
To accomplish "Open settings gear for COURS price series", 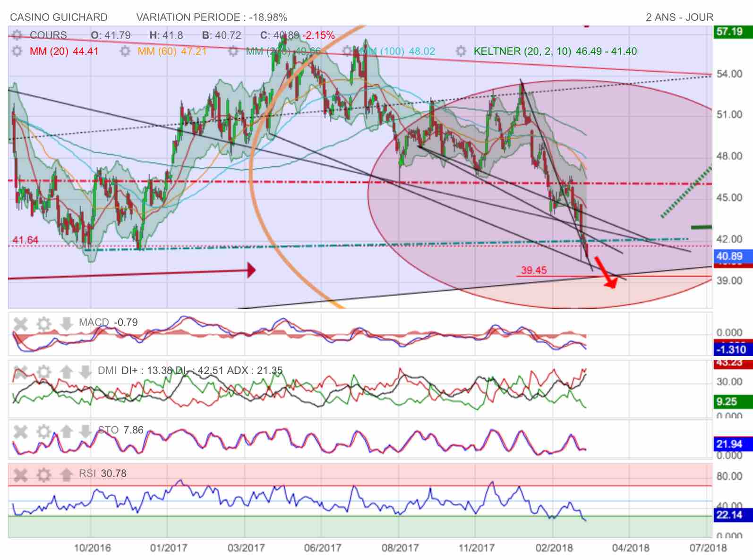I will 17,35.
